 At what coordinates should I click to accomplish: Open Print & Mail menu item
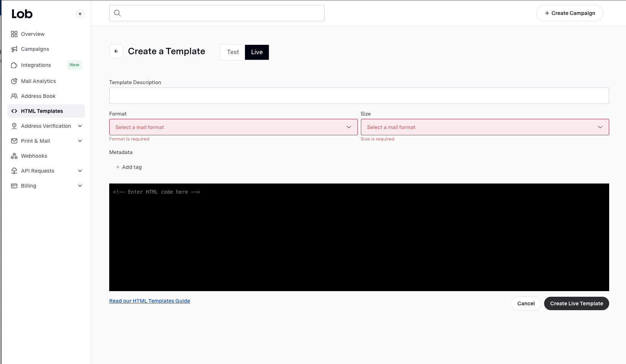click(x=36, y=141)
